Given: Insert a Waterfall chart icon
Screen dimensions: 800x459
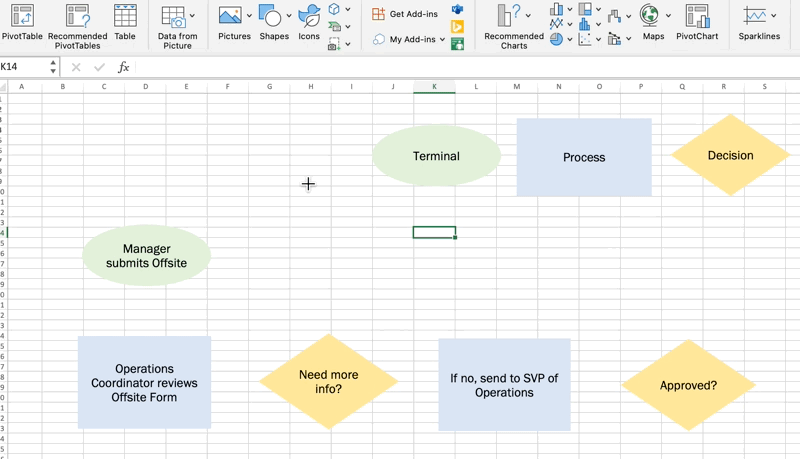Looking at the screenshot, I should pos(614,16).
